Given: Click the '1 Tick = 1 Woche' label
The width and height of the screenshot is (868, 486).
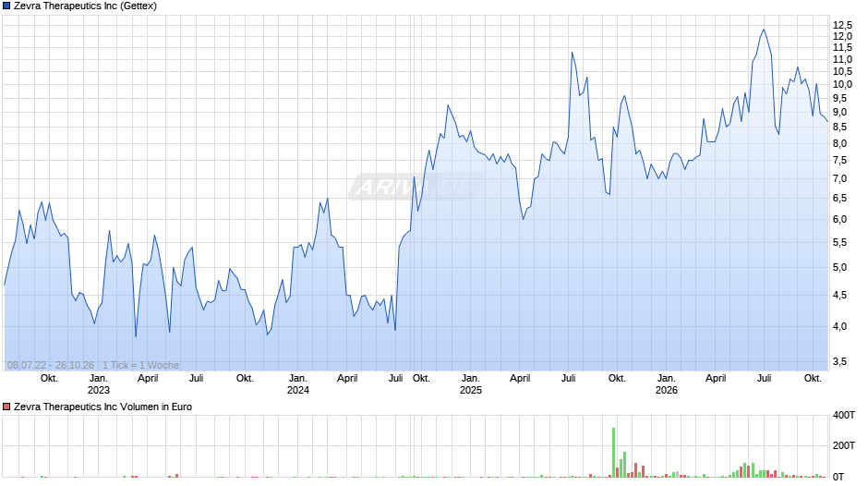Looking at the screenshot, I should coord(140,365).
